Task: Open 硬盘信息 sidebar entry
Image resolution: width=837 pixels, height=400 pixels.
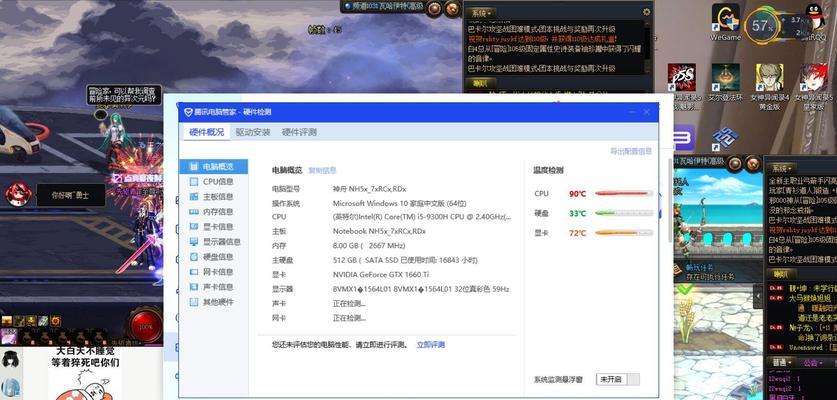Action: click(x=214, y=257)
